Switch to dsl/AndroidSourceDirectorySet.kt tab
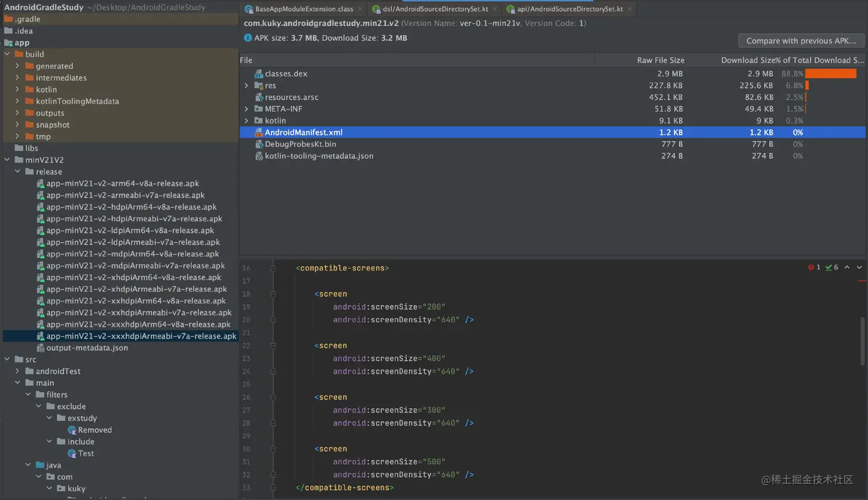Image resolution: width=868 pixels, height=500 pixels. pyautogui.click(x=435, y=9)
